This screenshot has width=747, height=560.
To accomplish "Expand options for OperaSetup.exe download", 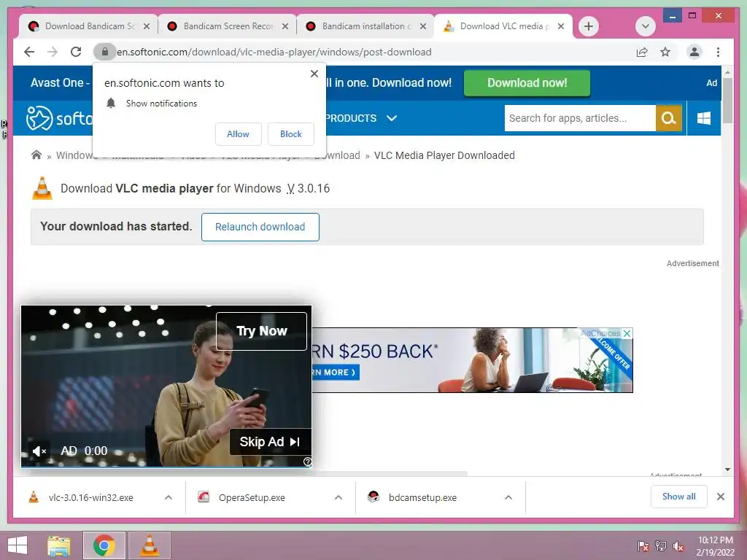I will pos(338,497).
